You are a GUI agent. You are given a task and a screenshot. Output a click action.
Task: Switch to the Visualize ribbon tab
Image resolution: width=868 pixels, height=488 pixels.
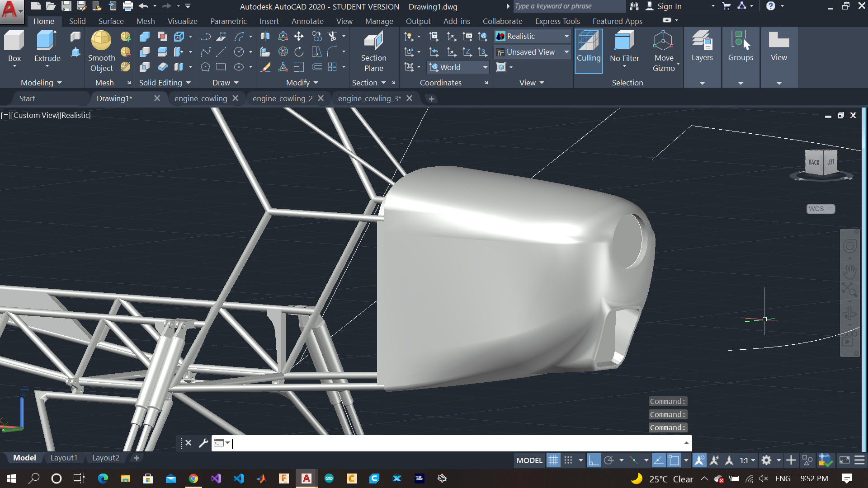point(182,21)
